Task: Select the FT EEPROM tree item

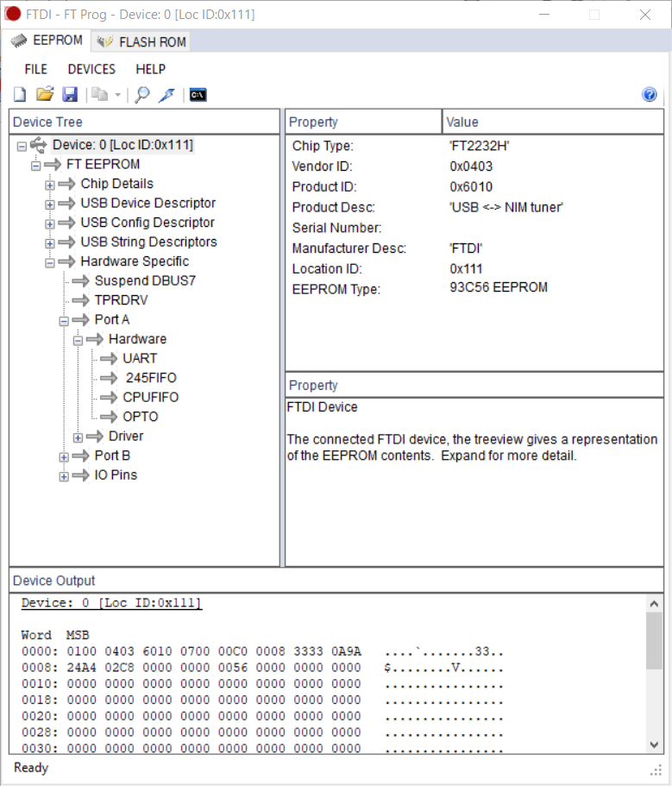Action: coord(104,165)
